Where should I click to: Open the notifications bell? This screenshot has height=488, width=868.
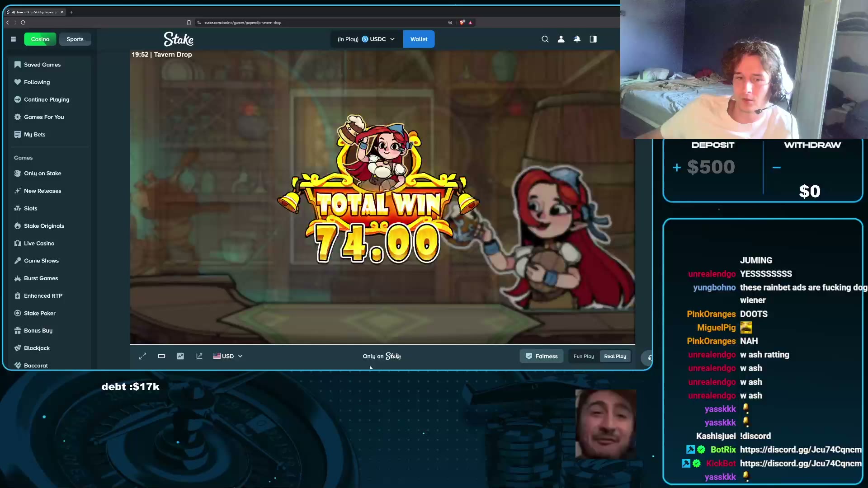[x=577, y=39]
